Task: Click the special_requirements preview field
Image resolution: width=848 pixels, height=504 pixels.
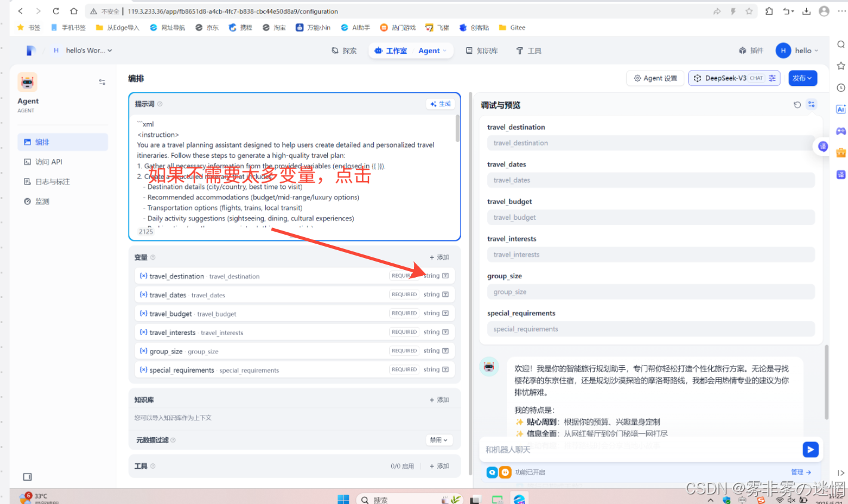Action: tap(651, 329)
